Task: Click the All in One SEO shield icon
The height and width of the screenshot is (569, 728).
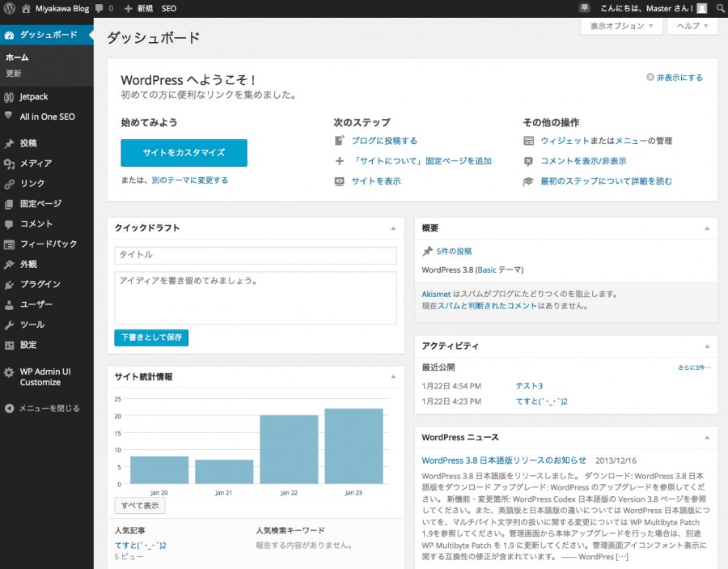Action: (x=8, y=116)
